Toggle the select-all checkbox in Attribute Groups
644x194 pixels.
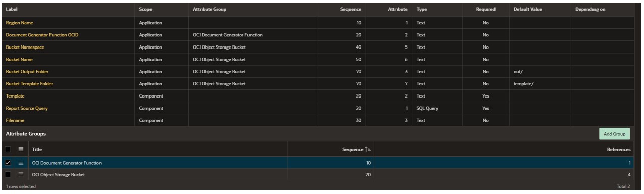coord(8,149)
